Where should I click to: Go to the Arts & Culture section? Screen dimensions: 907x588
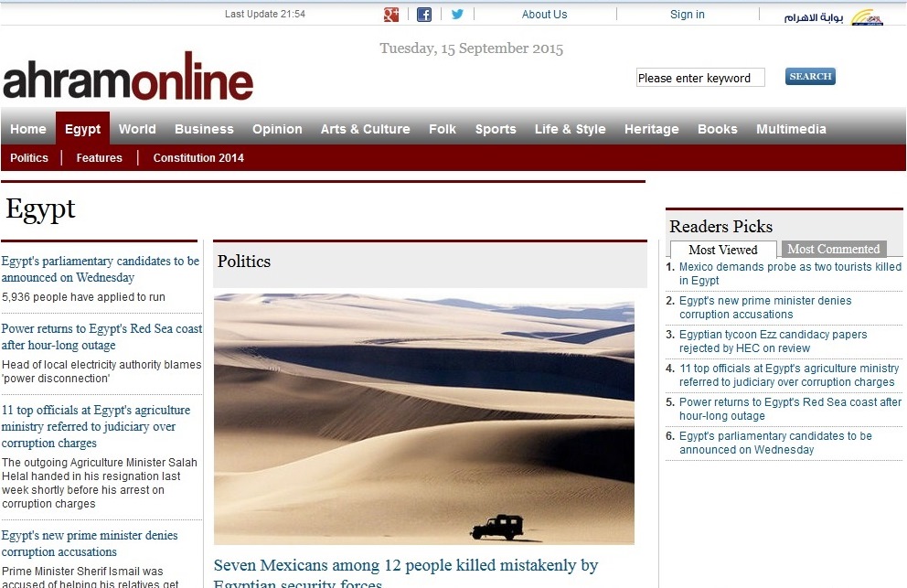(365, 129)
